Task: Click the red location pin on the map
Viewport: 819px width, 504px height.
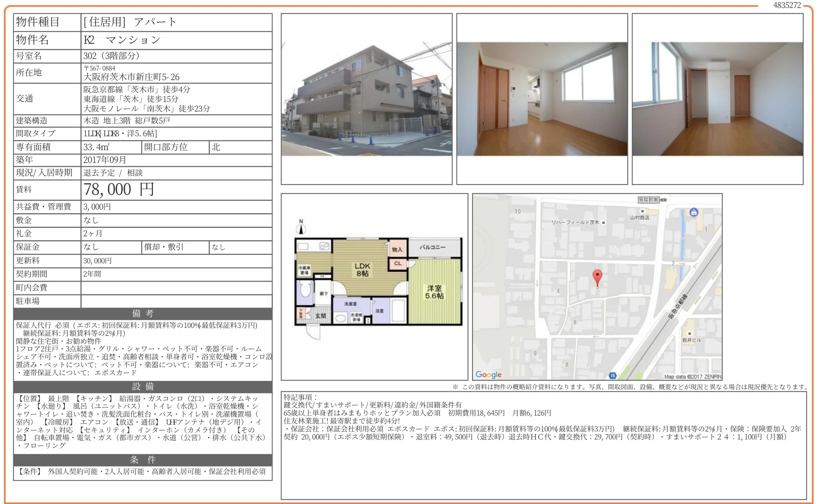Action: (597, 277)
